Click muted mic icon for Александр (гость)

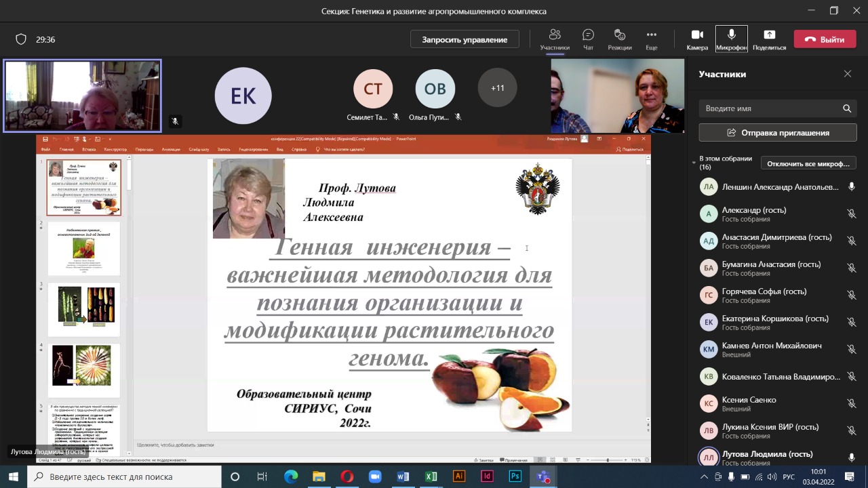click(851, 213)
